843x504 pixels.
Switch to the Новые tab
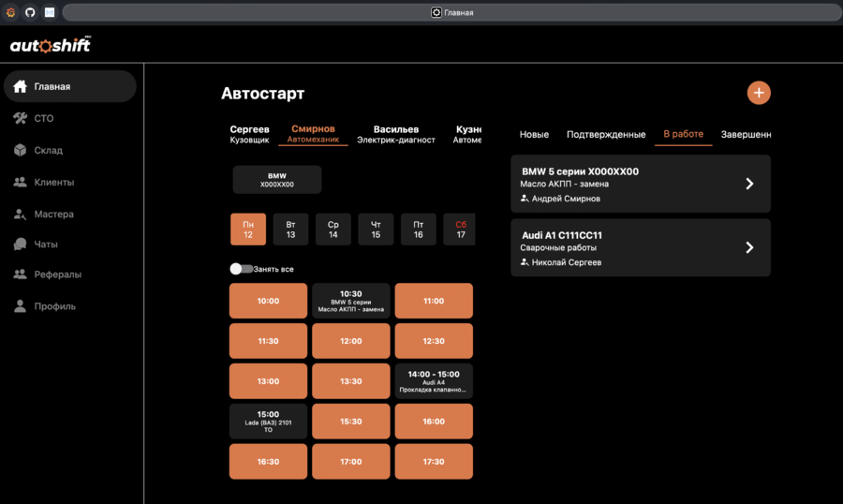(534, 134)
